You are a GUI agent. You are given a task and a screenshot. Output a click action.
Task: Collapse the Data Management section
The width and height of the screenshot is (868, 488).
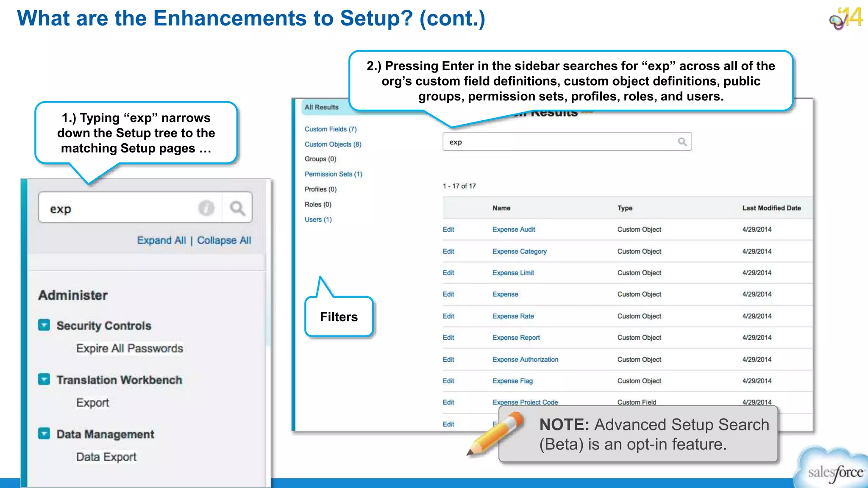pyautogui.click(x=44, y=433)
